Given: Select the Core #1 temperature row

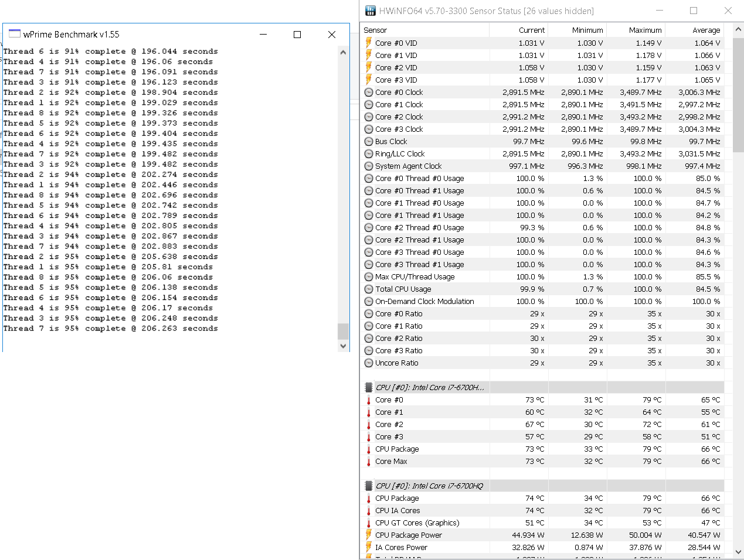Looking at the screenshot, I should (x=542, y=412).
